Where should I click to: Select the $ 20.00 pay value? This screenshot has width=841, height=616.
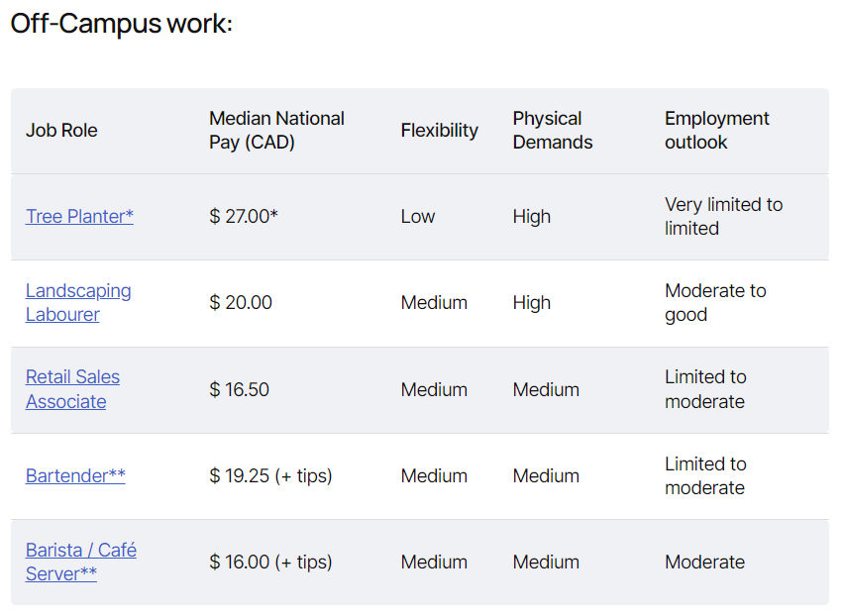pos(241,302)
